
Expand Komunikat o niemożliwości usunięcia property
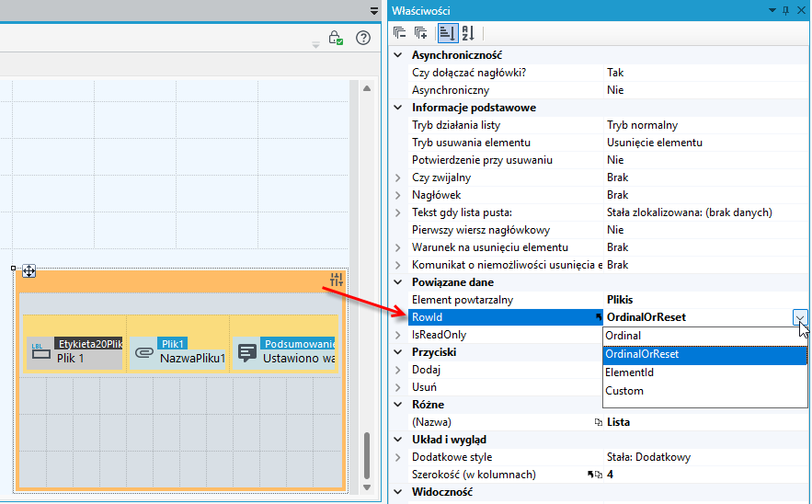point(397,265)
